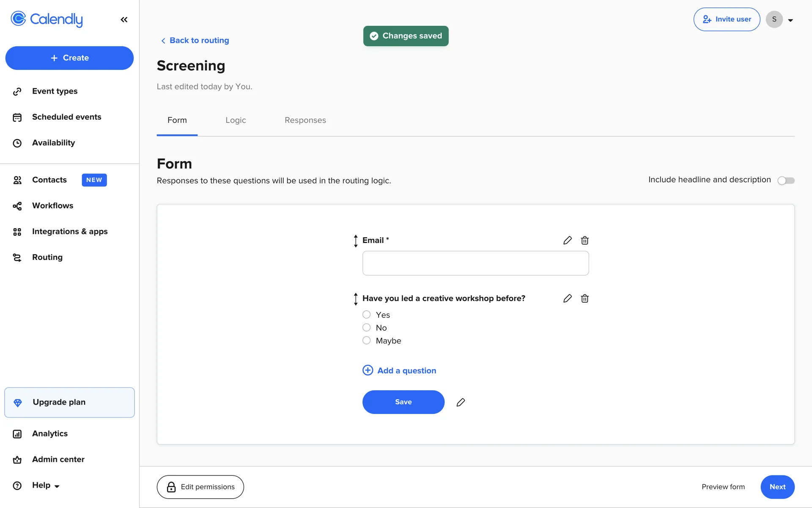Delete the creative workshop question
Viewport: 812px width, 508px height.
pyautogui.click(x=585, y=298)
